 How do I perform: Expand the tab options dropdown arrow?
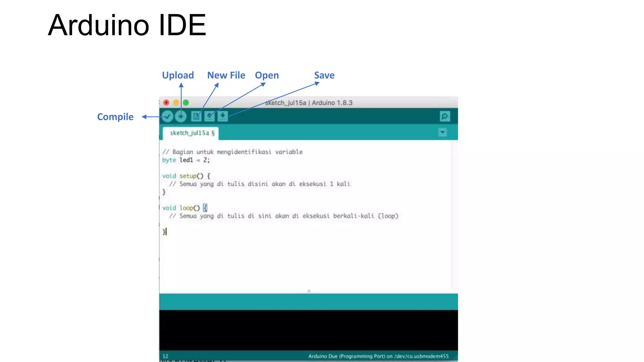point(442,132)
